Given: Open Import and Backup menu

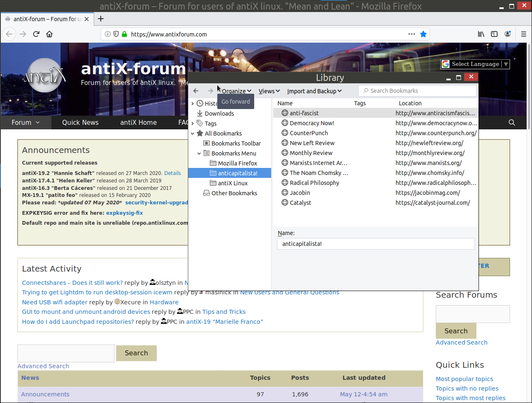Looking at the screenshot, I should [x=314, y=91].
